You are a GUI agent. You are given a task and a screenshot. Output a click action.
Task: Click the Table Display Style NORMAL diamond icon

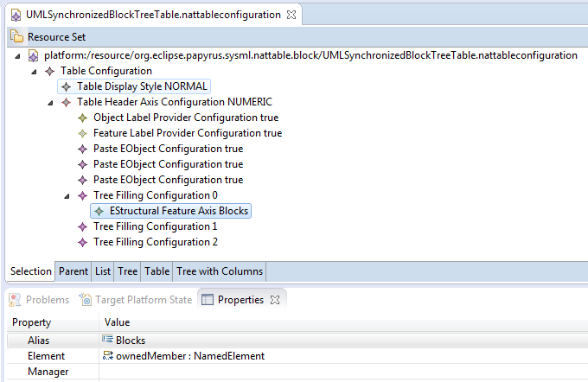[x=67, y=86]
